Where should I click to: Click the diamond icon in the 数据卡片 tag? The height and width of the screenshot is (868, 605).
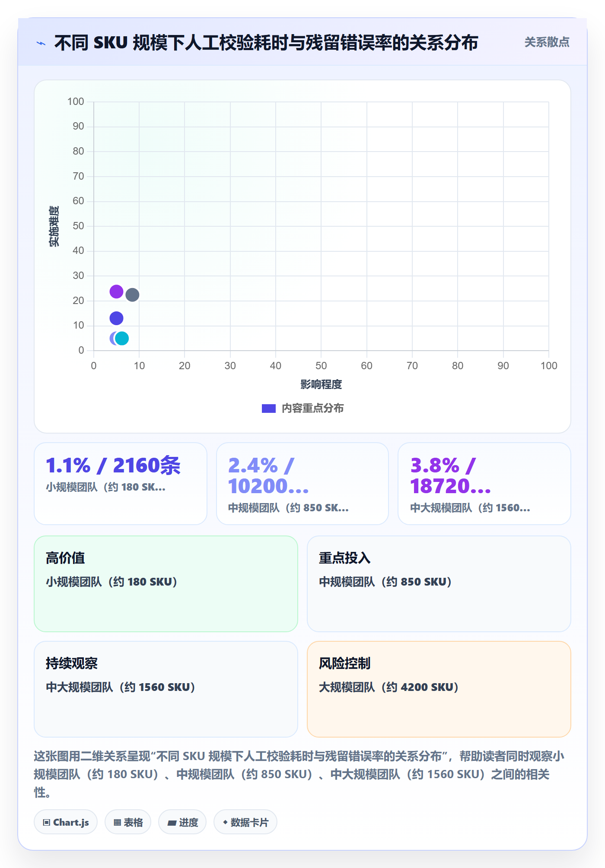(225, 822)
